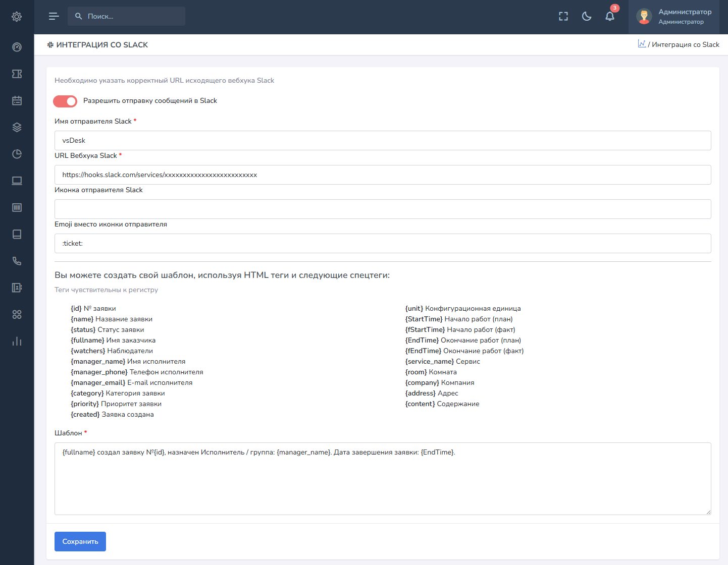The height and width of the screenshot is (565, 728).
Task: Click the phone icon in sidebar
Action: pos(17,261)
